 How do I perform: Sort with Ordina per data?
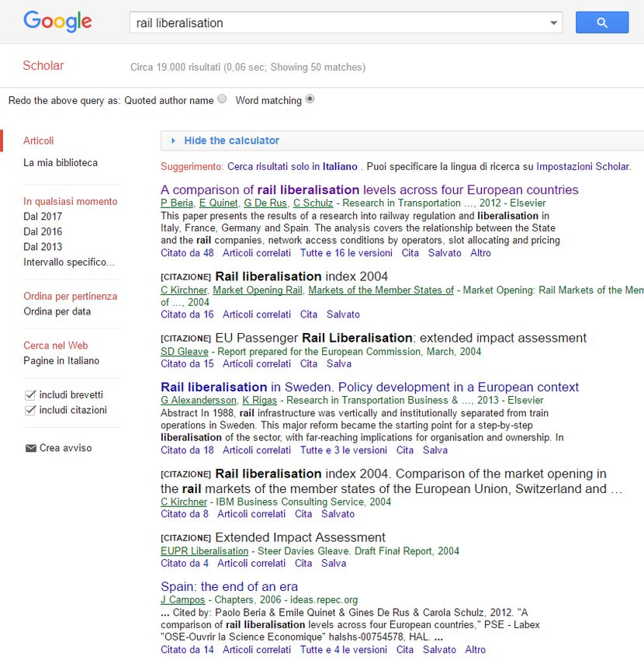click(x=57, y=311)
